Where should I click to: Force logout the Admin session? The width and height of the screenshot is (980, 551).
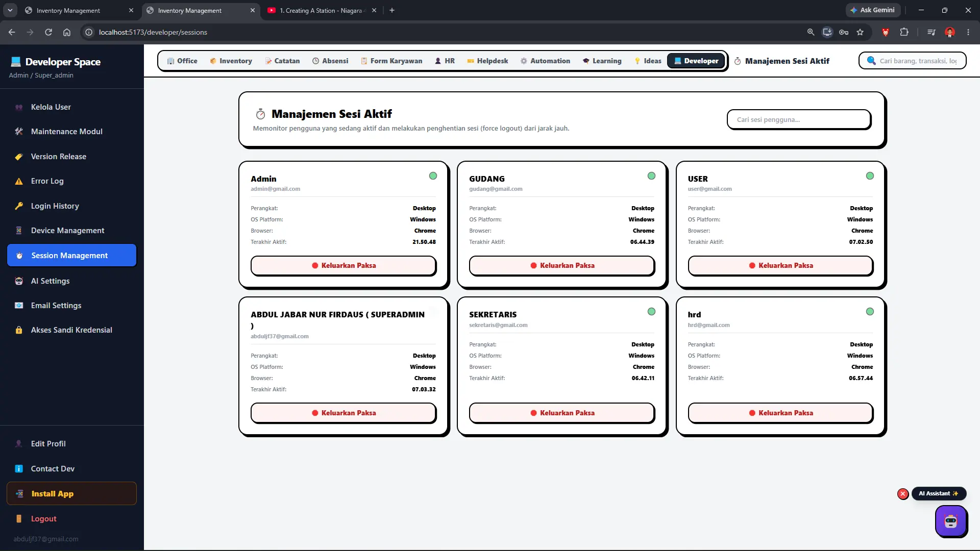pyautogui.click(x=344, y=266)
